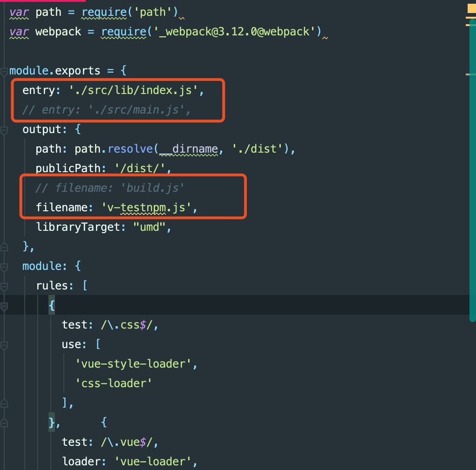Screen dimensions: 476x470
Task: Click the active 'entry' key
Action: coord(39,90)
